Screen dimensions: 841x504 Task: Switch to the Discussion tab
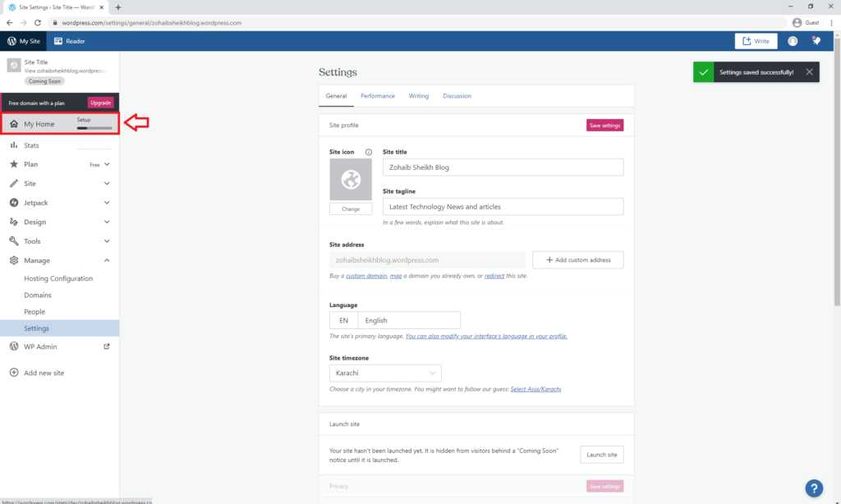(x=457, y=96)
